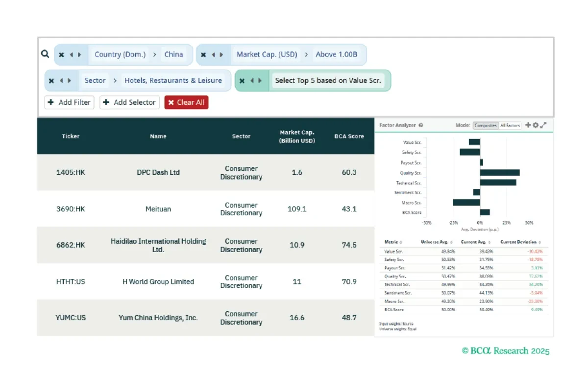Sort table by Ticker header
Image resolution: width=588 pixels, height=369 pixels.
(x=71, y=137)
